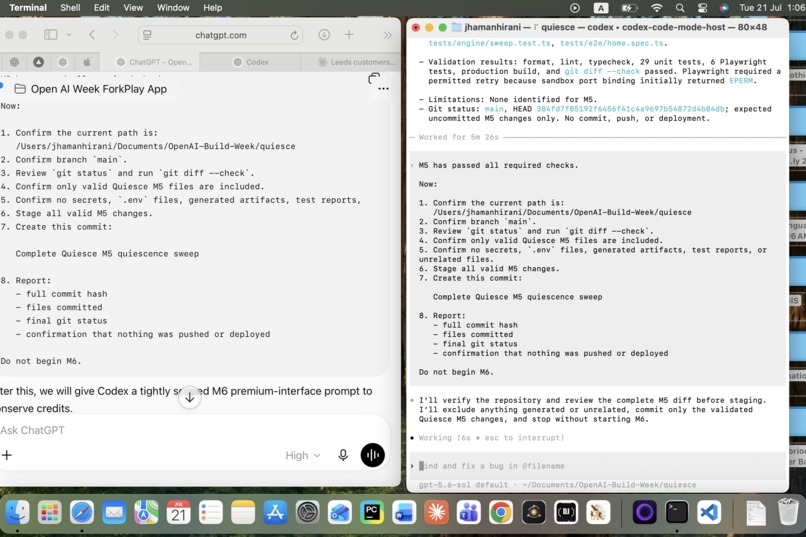Go back in Safari history
806x537 pixels.
(92, 34)
